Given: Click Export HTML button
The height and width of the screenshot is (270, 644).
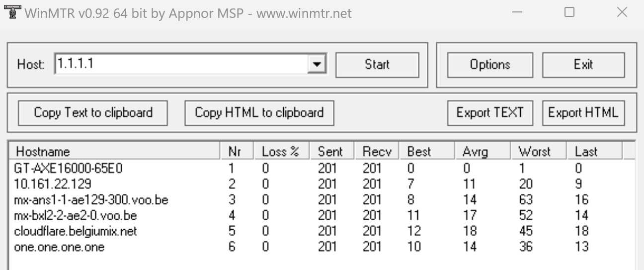Looking at the screenshot, I should coord(583,113).
